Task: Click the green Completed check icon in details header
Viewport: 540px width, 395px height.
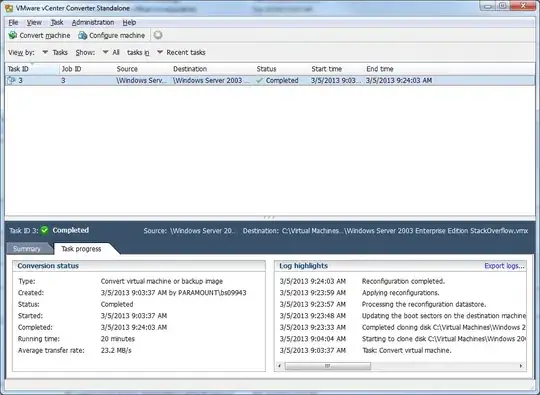Action: point(44,230)
